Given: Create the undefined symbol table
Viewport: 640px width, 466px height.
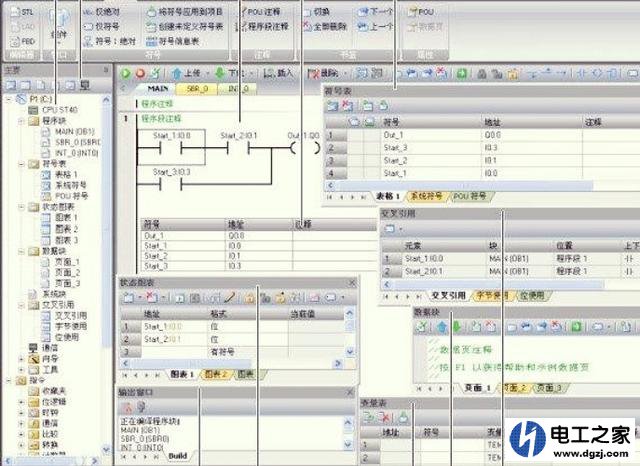Looking at the screenshot, I should [184, 27].
